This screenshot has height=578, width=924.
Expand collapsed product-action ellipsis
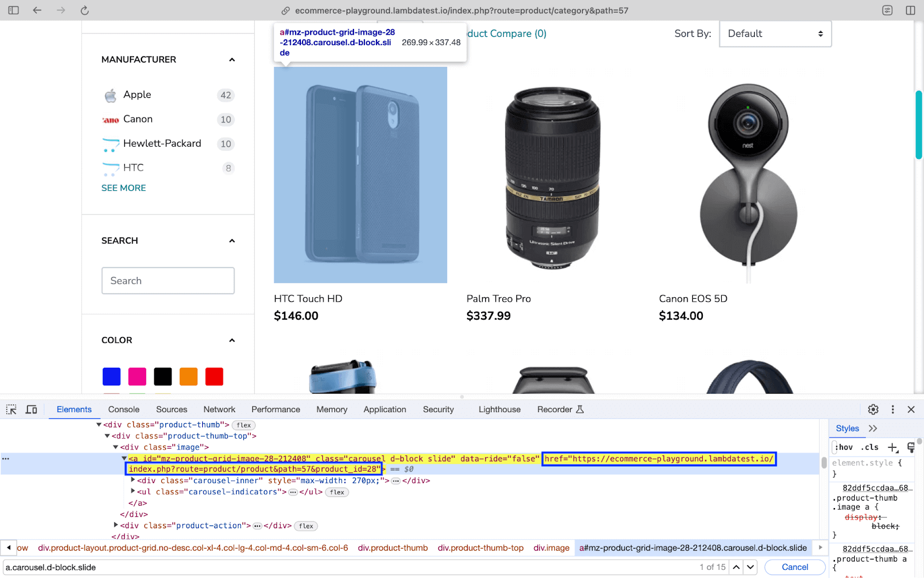pyautogui.click(x=258, y=526)
